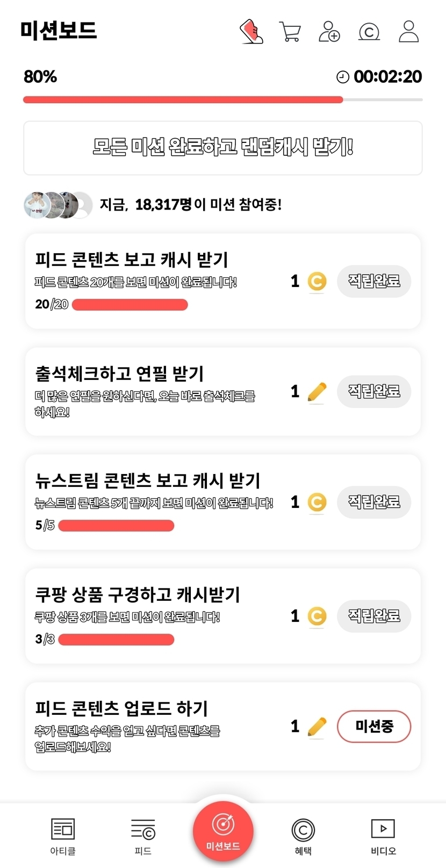
Task: Tap the invite friend icon
Action: coord(329,32)
